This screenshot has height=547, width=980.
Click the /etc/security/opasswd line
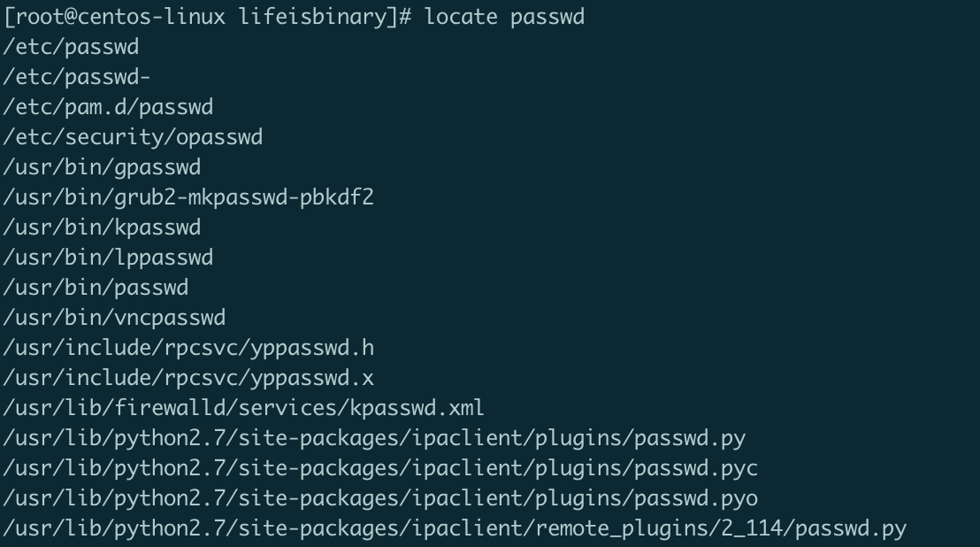pyautogui.click(x=134, y=137)
